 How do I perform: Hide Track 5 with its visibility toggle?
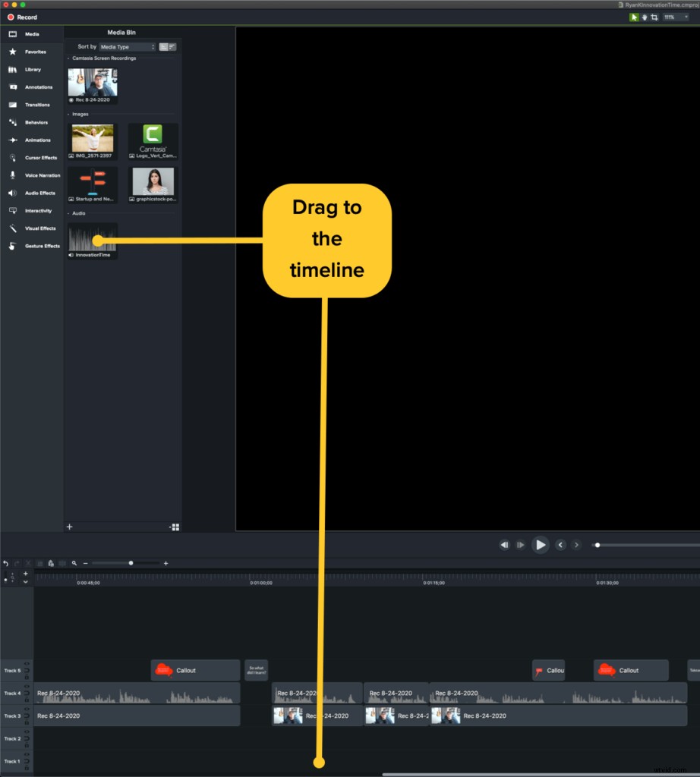pos(27,663)
